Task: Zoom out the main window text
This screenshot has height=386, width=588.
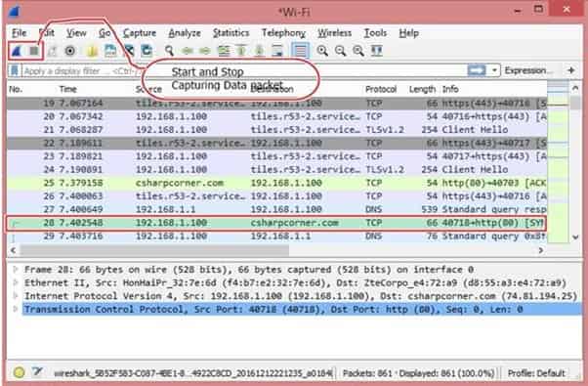Action: tap(340, 50)
